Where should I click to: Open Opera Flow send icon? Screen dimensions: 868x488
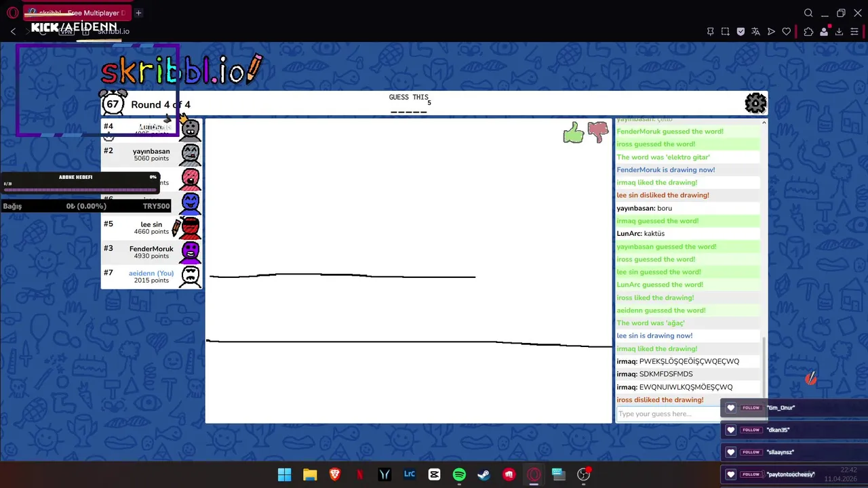771,31
